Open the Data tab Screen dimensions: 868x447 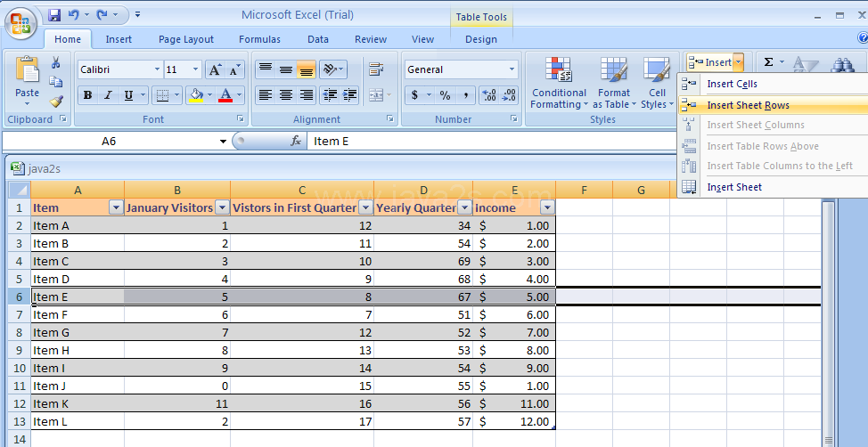click(318, 39)
